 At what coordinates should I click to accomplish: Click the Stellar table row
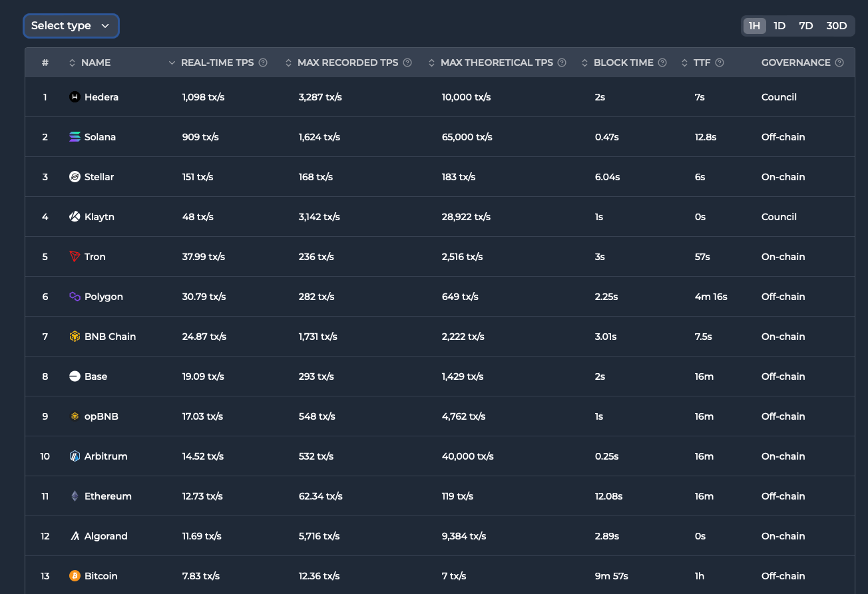tap(439, 177)
